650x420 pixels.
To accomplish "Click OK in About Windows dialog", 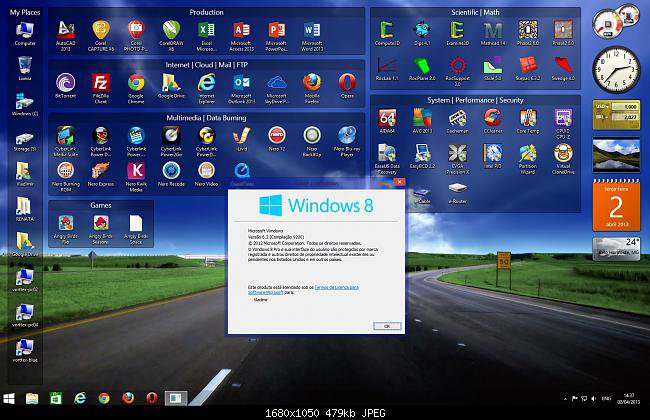I will (387, 326).
